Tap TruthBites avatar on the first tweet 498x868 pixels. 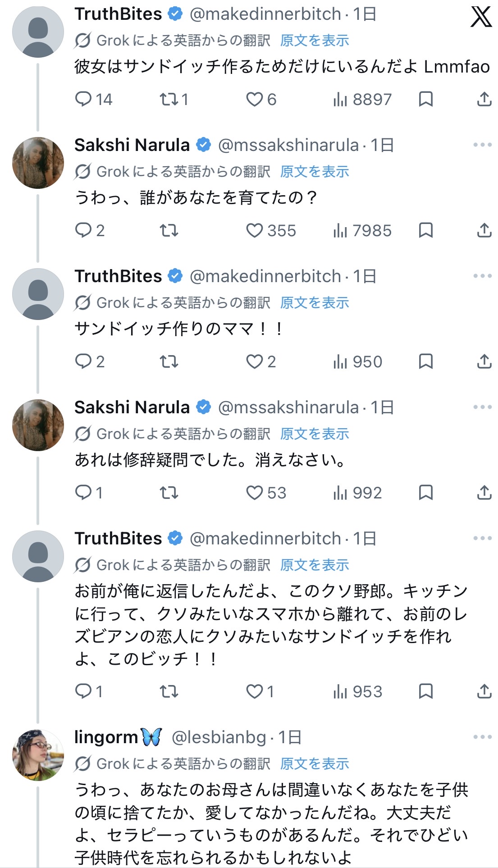click(x=38, y=32)
